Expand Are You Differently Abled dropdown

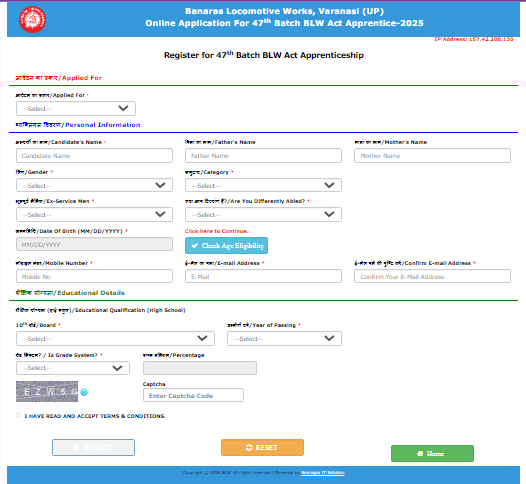(x=263, y=214)
